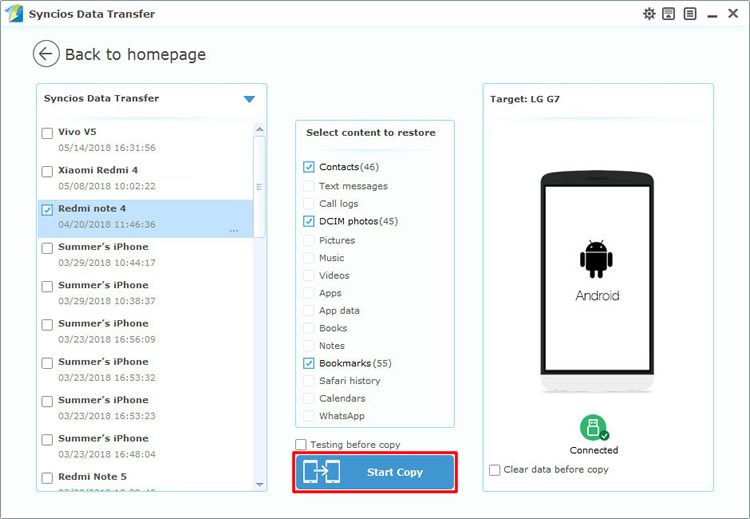750x519 pixels.
Task: Enable Clear data before copy option
Action: tap(495, 470)
